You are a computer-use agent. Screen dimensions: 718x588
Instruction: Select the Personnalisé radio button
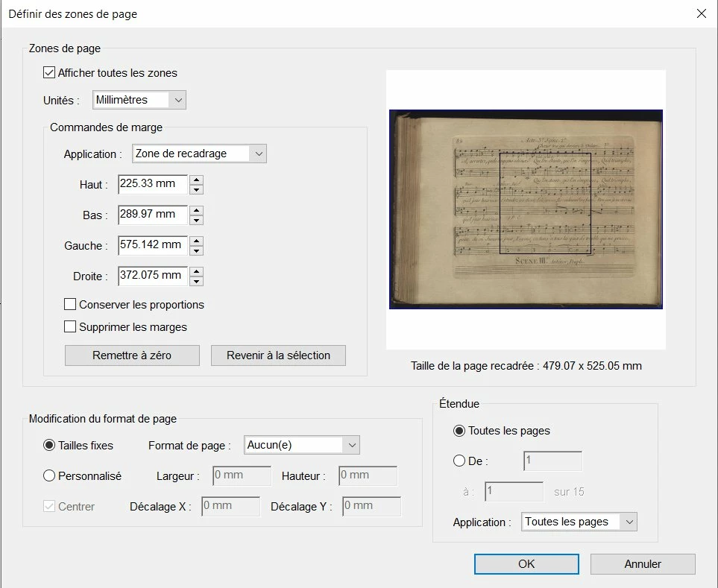(49, 476)
